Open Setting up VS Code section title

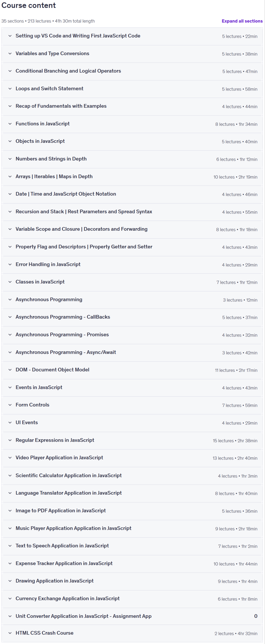[x=78, y=36]
